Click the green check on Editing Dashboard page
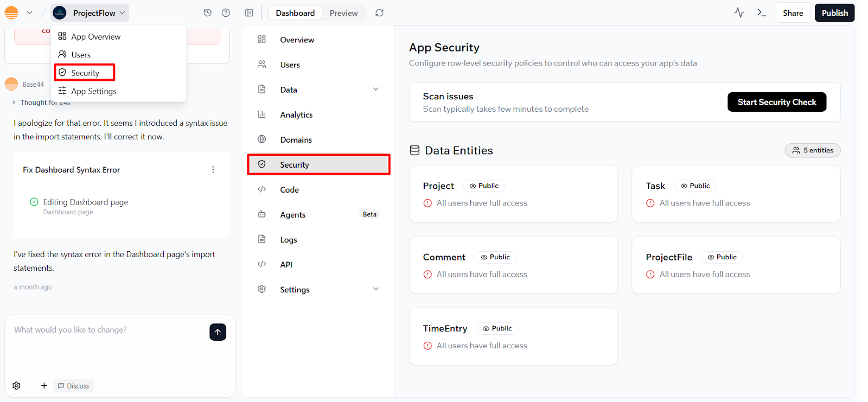The width and height of the screenshot is (868, 402). [34, 202]
